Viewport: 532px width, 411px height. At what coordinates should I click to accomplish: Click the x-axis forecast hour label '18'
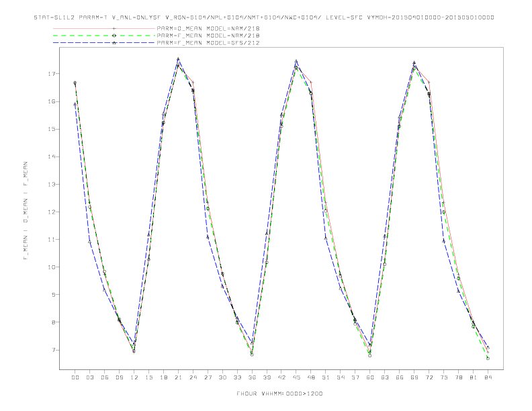[163, 377]
